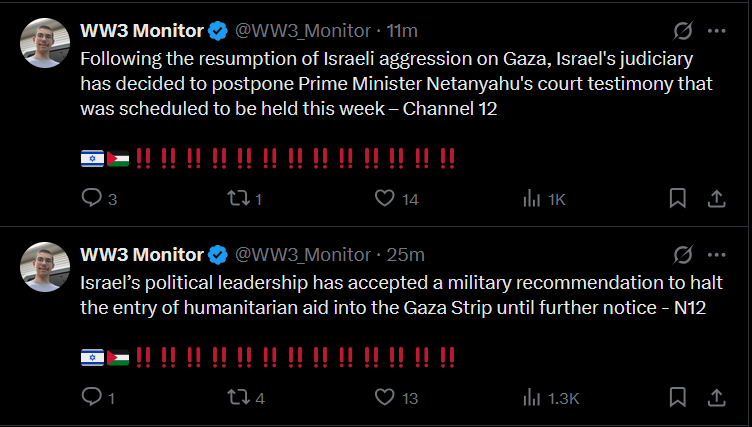Repost the humanitarian aid halt tweet
Viewport: 752px width, 427px height.
(x=236, y=398)
